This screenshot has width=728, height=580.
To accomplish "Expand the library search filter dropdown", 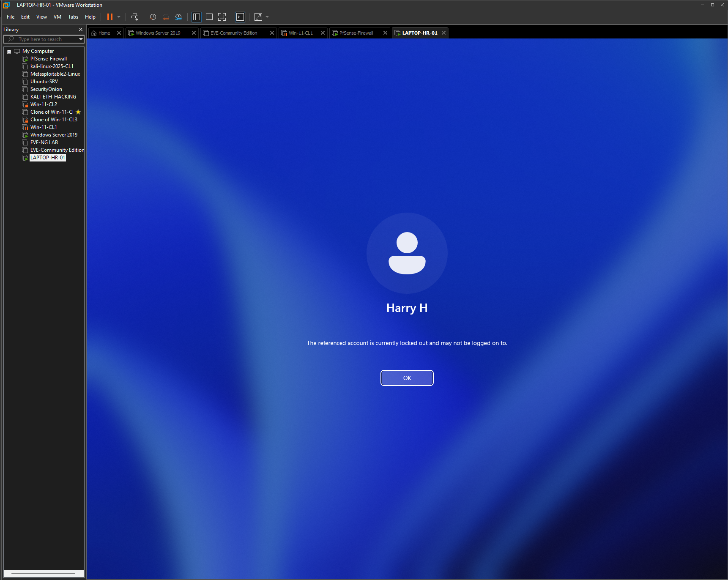I will tap(81, 39).
